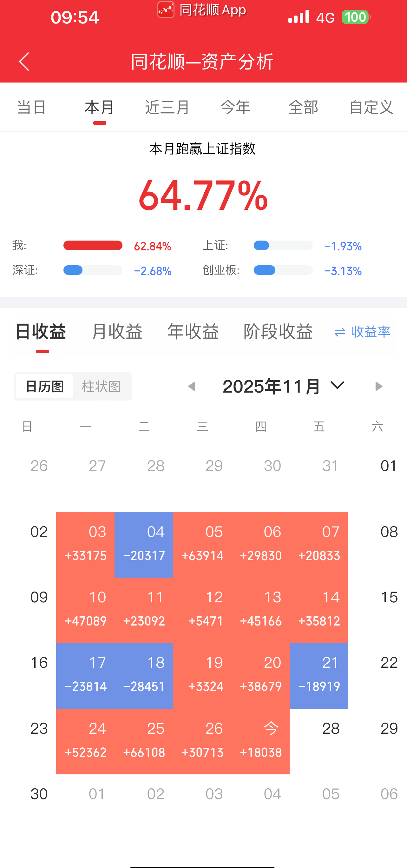Screen dimensions: 407x868
Task: Tap calendar date 28 in November
Action: [331, 729]
